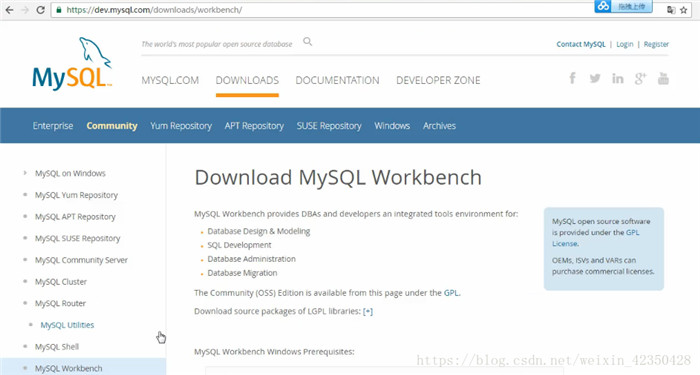The width and height of the screenshot is (700, 375).
Task: Click the browser forward arrow
Action: tap(25, 10)
